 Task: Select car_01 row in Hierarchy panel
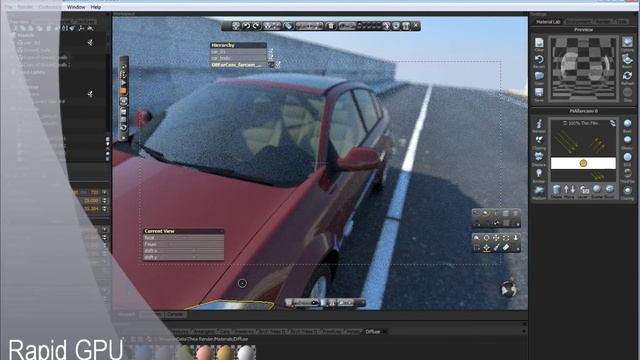(x=238, y=52)
